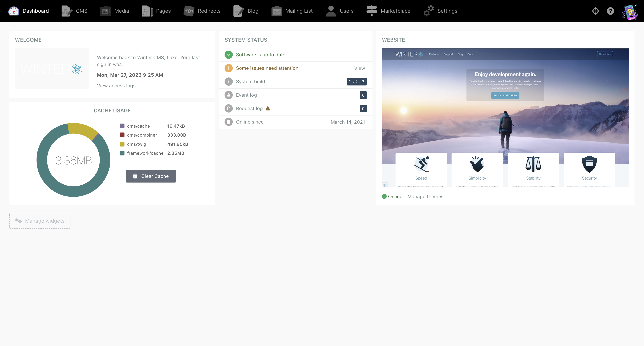Open Manage themes

pos(425,197)
